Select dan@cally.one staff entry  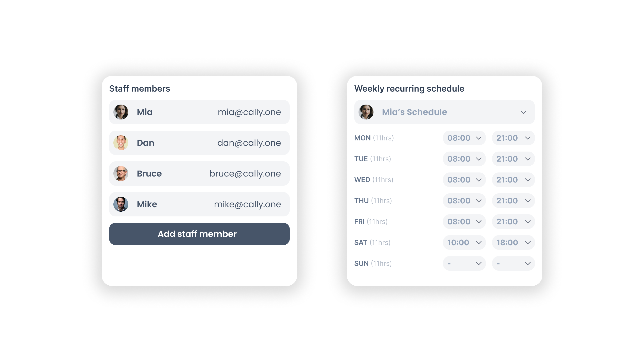tap(199, 143)
